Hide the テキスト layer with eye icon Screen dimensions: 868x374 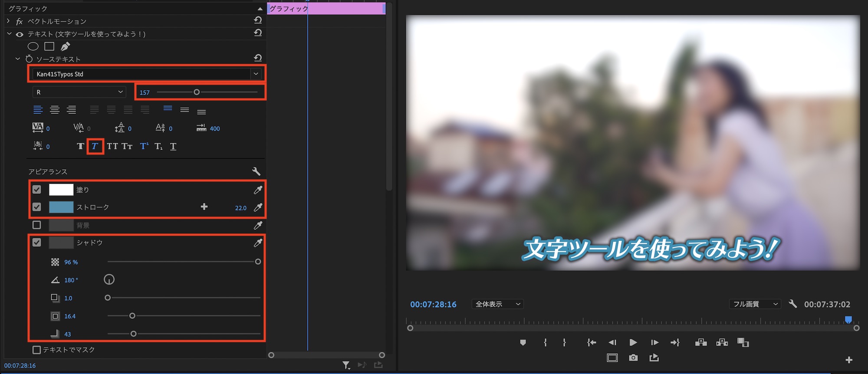coord(20,34)
